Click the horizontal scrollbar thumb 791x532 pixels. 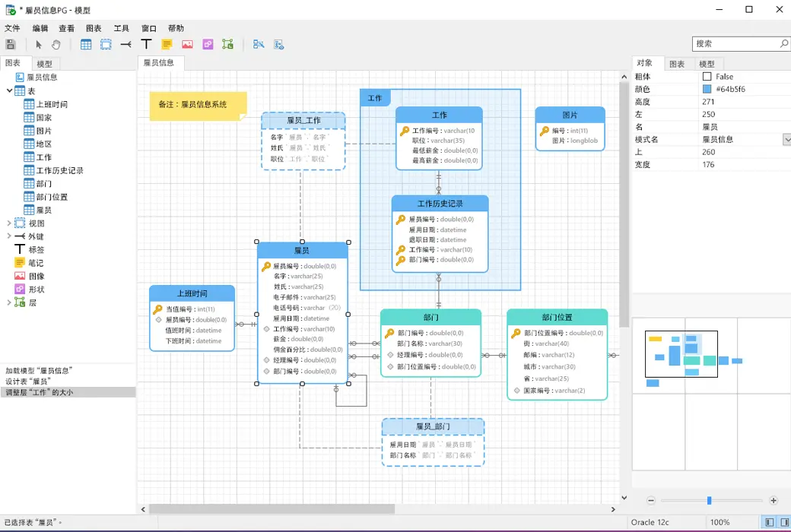(x=272, y=509)
